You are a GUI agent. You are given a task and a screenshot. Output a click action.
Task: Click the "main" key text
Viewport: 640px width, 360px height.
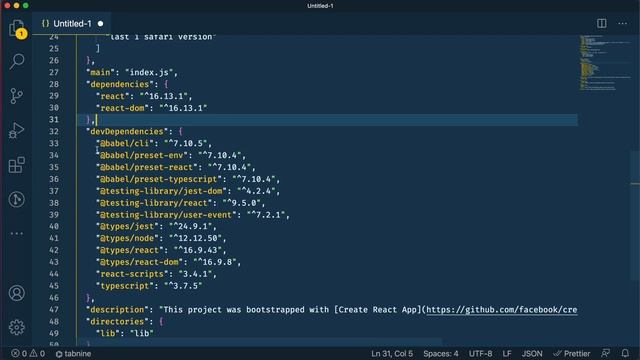(100, 72)
